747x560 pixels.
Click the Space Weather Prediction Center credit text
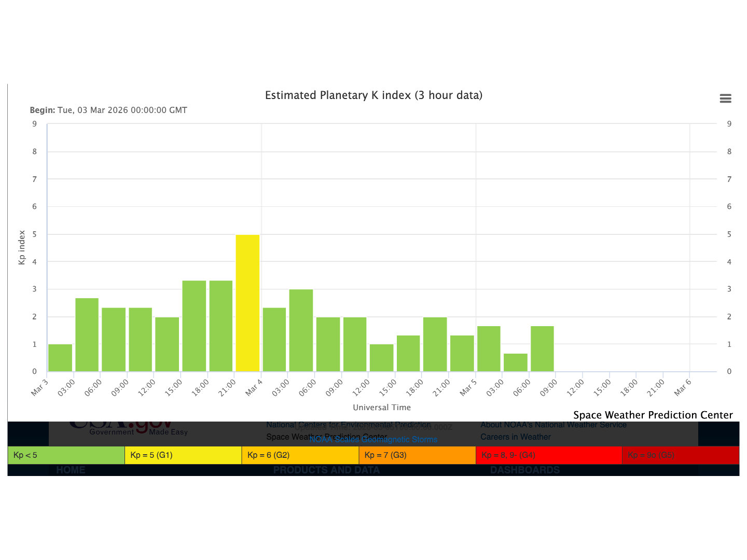pos(653,415)
